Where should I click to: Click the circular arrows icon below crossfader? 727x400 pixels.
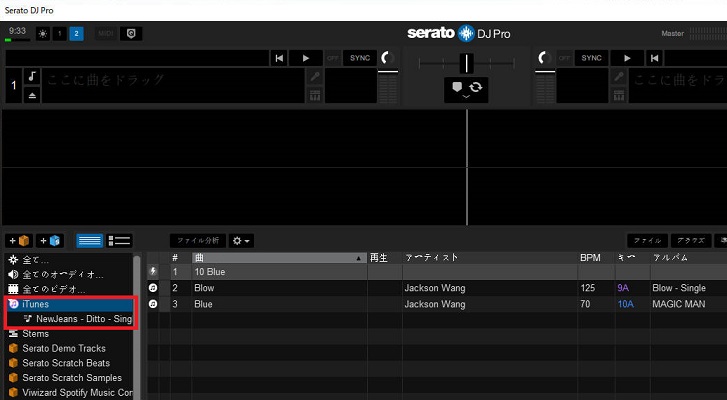pyautogui.click(x=476, y=87)
